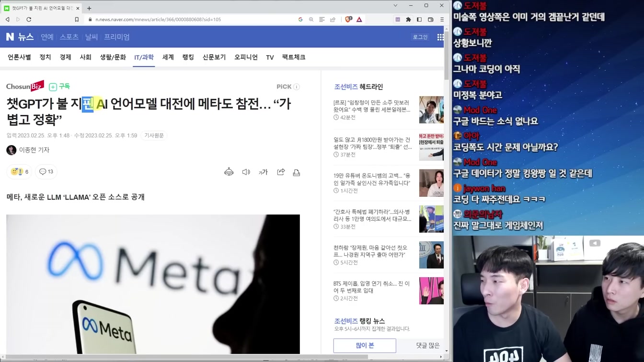Open the browser hamburger main menu
644x362 pixels.
tap(442, 20)
